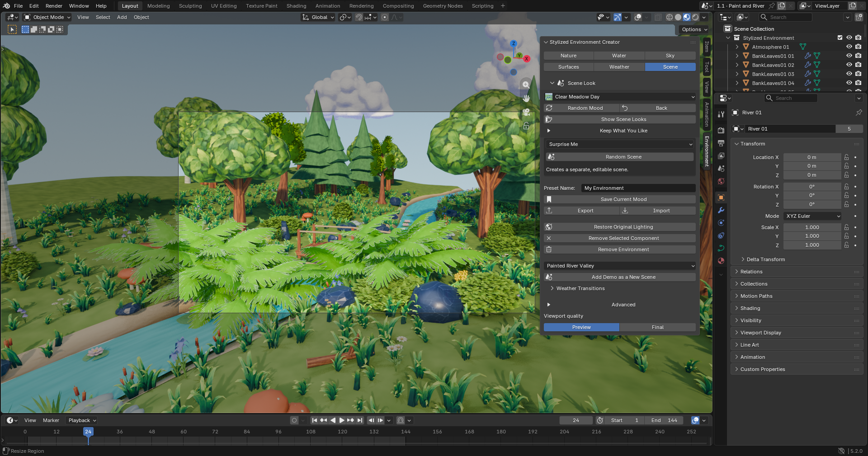Open the Clear Meadow Day dropdown

620,97
